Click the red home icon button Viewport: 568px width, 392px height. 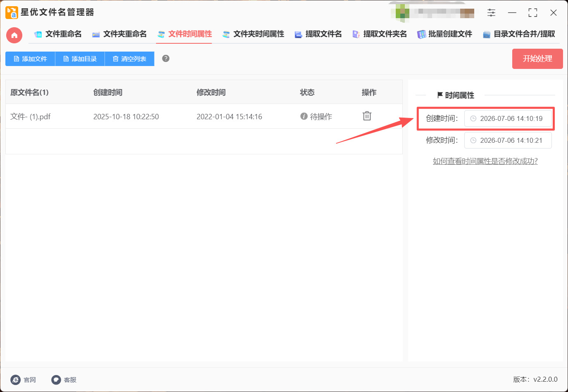pyautogui.click(x=14, y=35)
